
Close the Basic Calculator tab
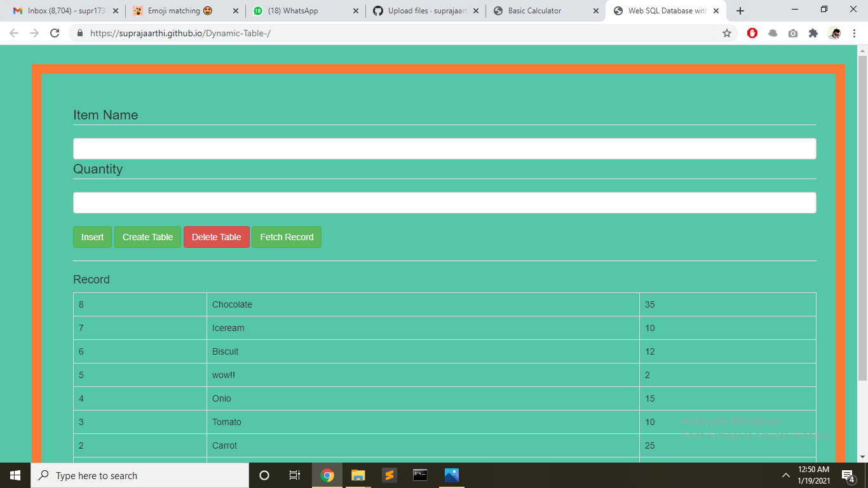coord(596,11)
